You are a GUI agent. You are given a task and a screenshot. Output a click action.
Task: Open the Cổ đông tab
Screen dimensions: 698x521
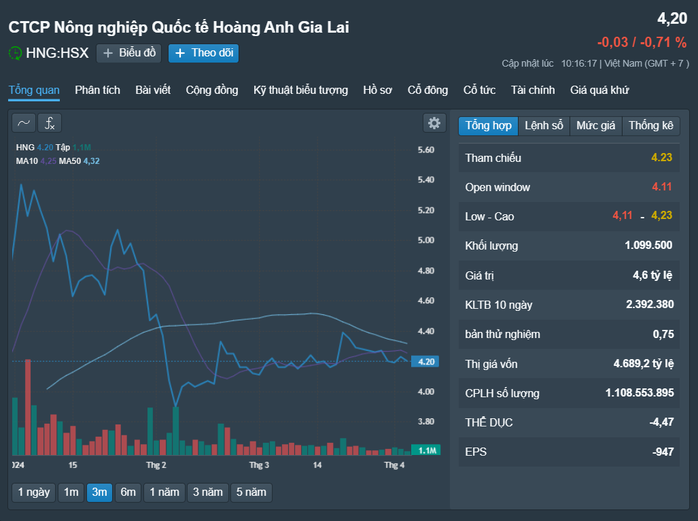click(428, 90)
